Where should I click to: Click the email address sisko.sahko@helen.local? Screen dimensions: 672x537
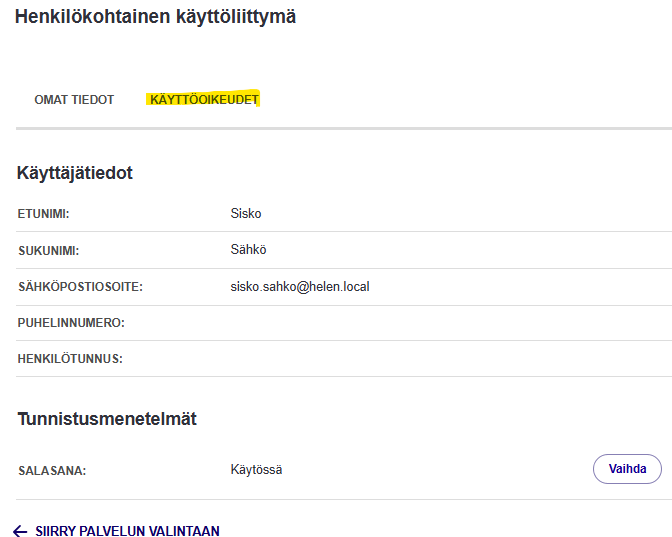click(x=299, y=287)
